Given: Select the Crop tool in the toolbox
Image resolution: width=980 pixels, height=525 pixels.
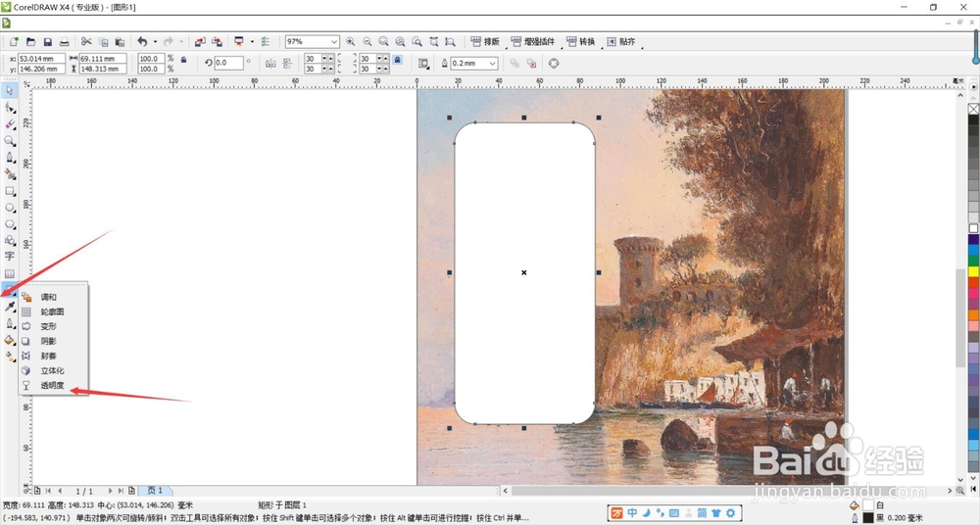Looking at the screenshot, I should click(x=10, y=124).
